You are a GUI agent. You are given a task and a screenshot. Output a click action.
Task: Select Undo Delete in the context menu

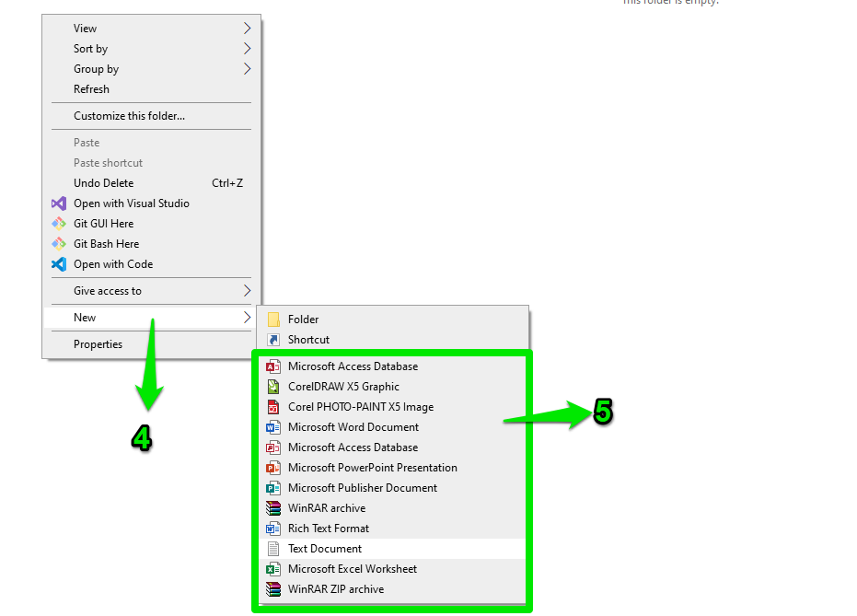tap(151, 183)
